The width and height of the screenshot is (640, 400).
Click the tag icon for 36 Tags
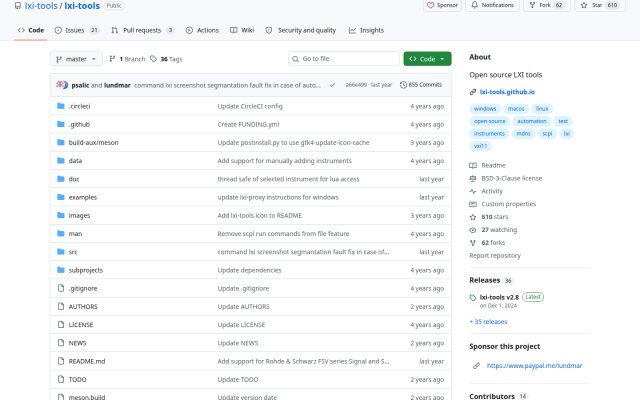coord(153,59)
